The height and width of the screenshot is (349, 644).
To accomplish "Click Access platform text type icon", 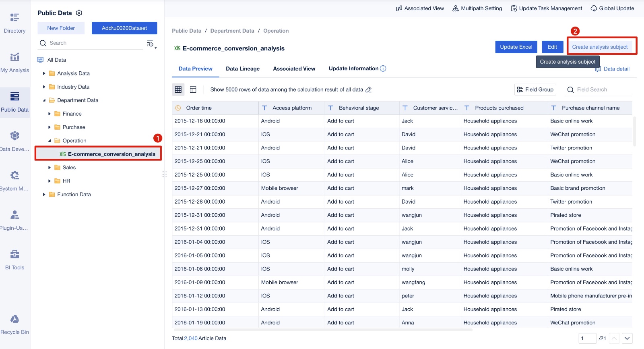I will [264, 108].
